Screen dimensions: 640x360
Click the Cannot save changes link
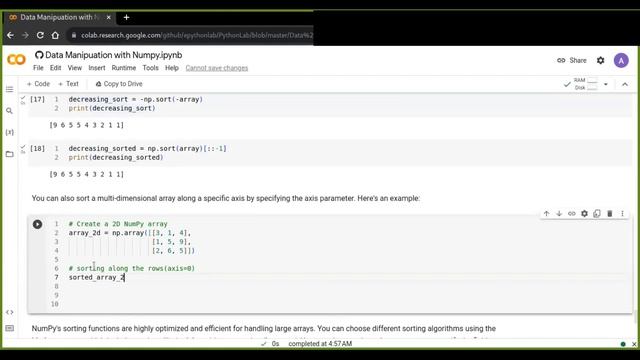tap(217, 68)
